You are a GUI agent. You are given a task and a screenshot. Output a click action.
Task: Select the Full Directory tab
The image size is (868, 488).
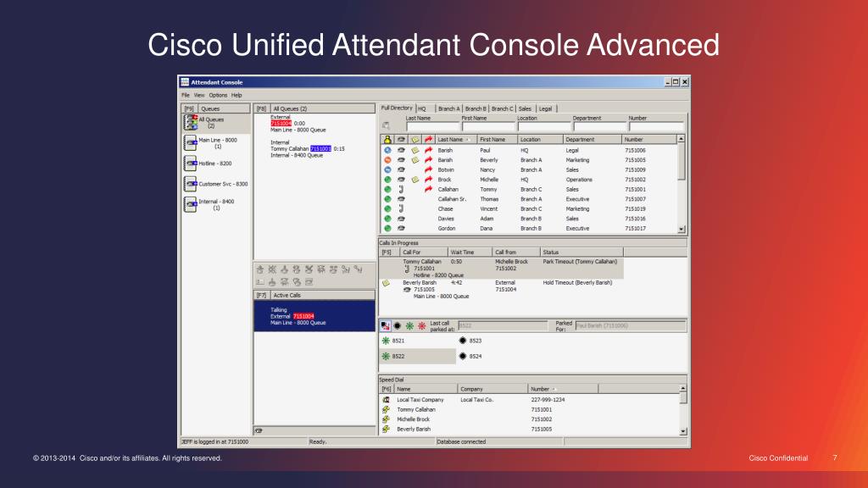pyautogui.click(x=397, y=108)
